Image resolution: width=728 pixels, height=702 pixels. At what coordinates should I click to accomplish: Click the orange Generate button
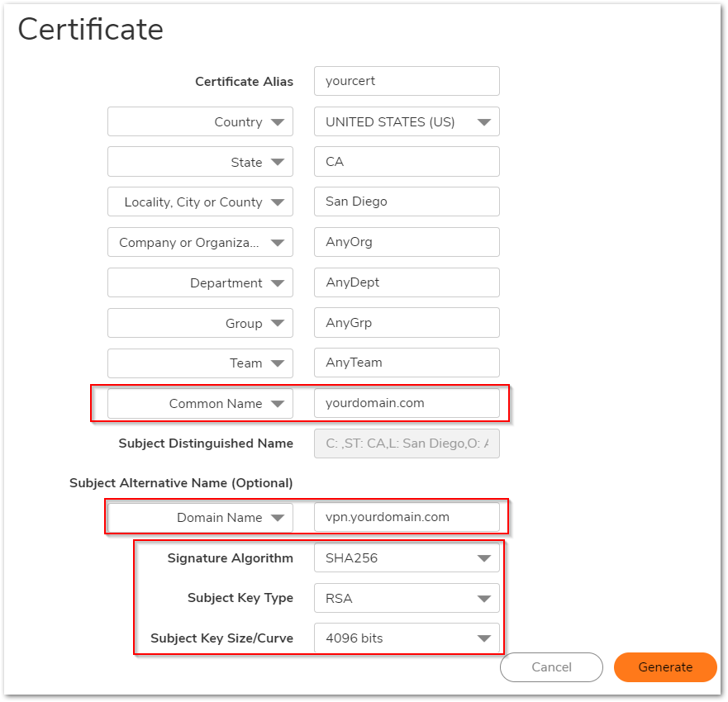665,667
